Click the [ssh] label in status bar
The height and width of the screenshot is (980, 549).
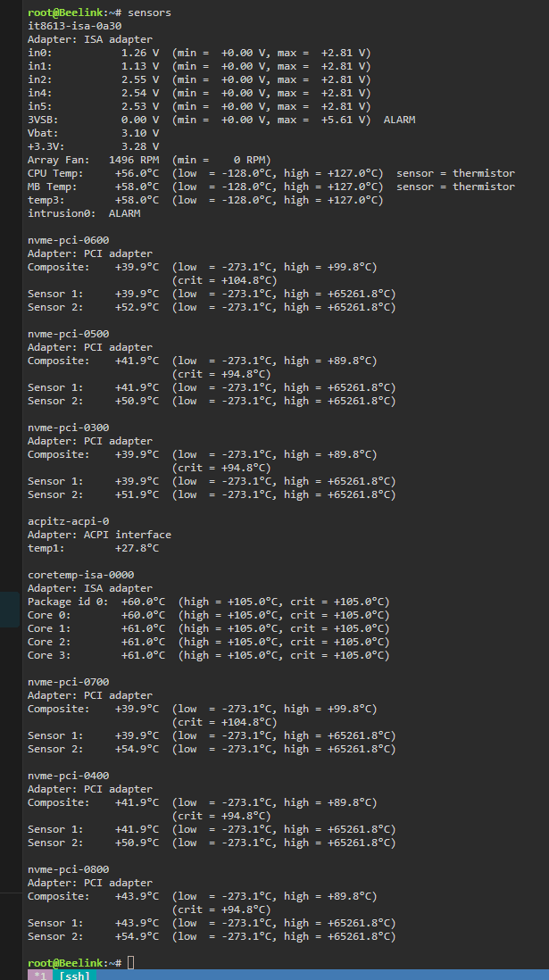click(x=75, y=975)
